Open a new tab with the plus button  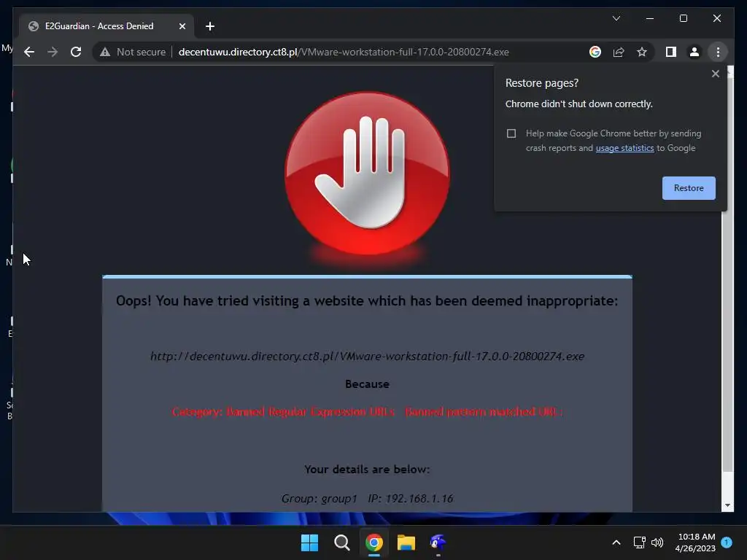(x=210, y=26)
